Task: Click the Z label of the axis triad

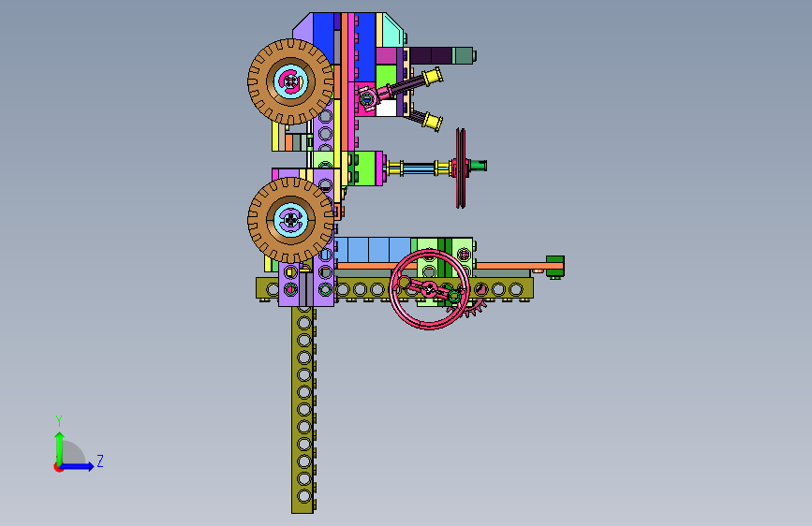Action: [100, 460]
